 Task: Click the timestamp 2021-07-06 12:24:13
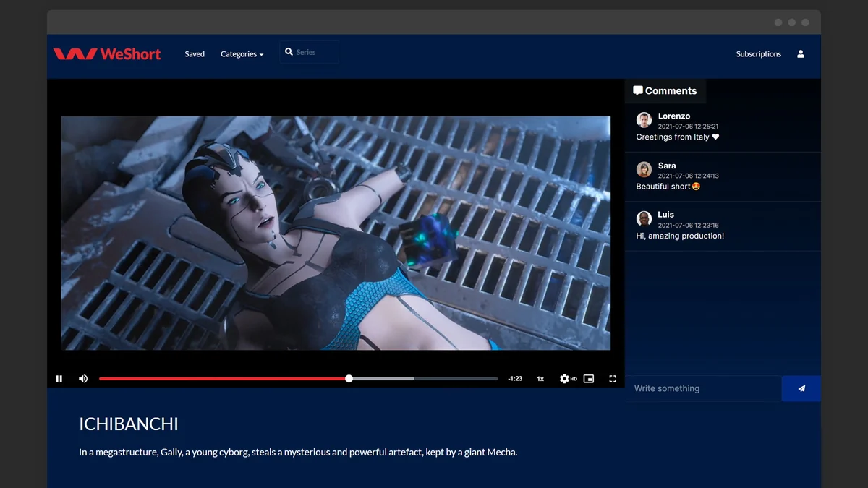tap(688, 176)
